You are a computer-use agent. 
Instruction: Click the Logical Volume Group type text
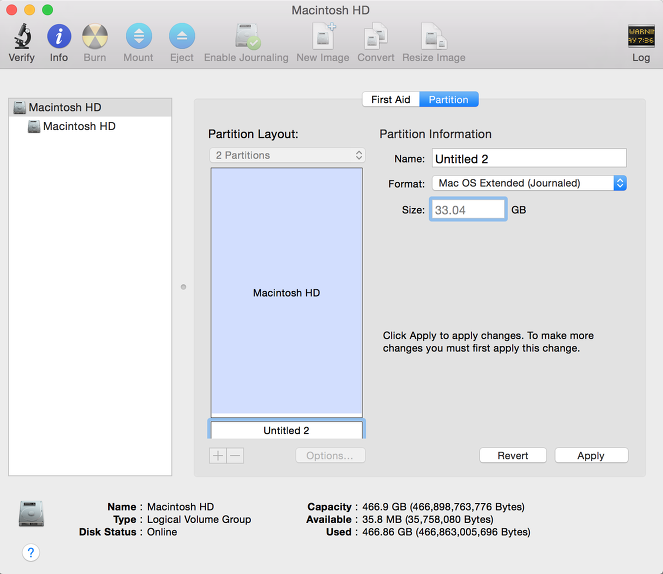[x=199, y=519]
